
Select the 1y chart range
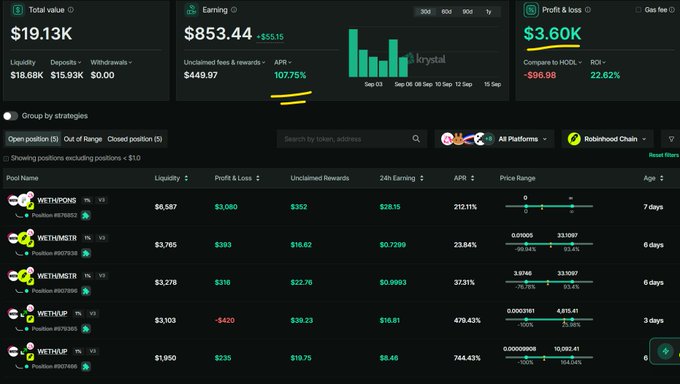coord(489,12)
